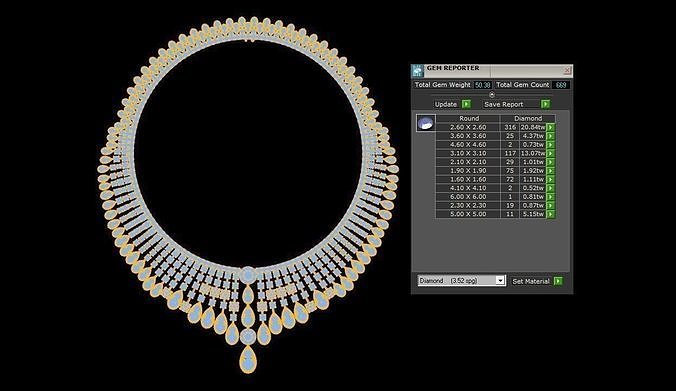Click the Update button label
The image size is (676, 391).
coord(446,104)
